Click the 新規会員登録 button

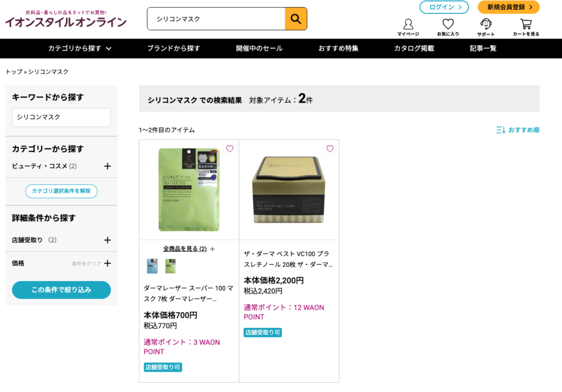(509, 7)
